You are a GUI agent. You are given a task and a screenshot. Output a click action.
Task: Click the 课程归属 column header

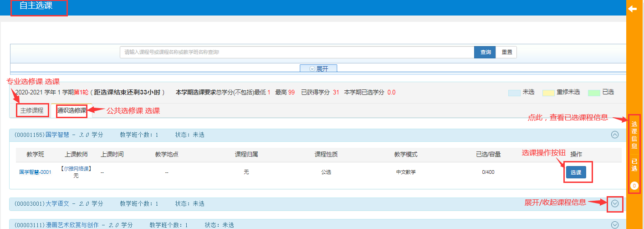(246, 154)
